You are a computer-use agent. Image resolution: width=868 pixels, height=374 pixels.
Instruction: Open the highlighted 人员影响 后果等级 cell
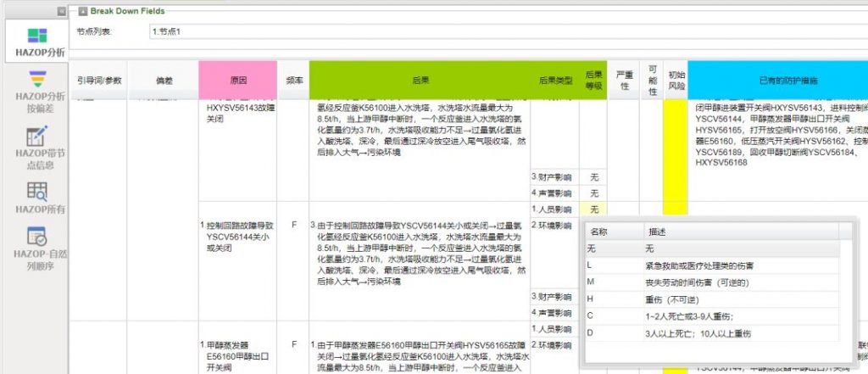594,209
